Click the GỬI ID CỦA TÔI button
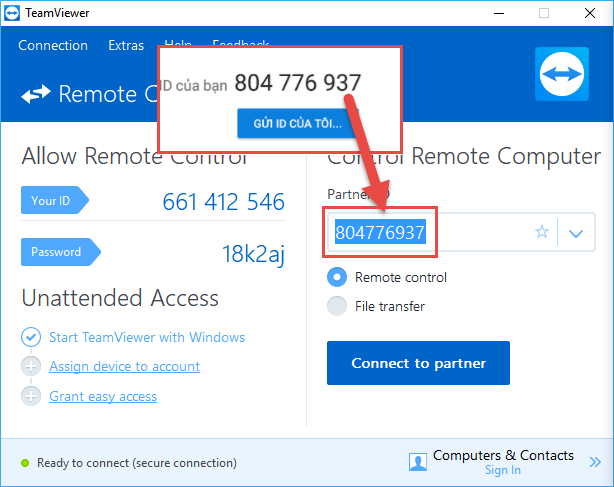 point(297,124)
